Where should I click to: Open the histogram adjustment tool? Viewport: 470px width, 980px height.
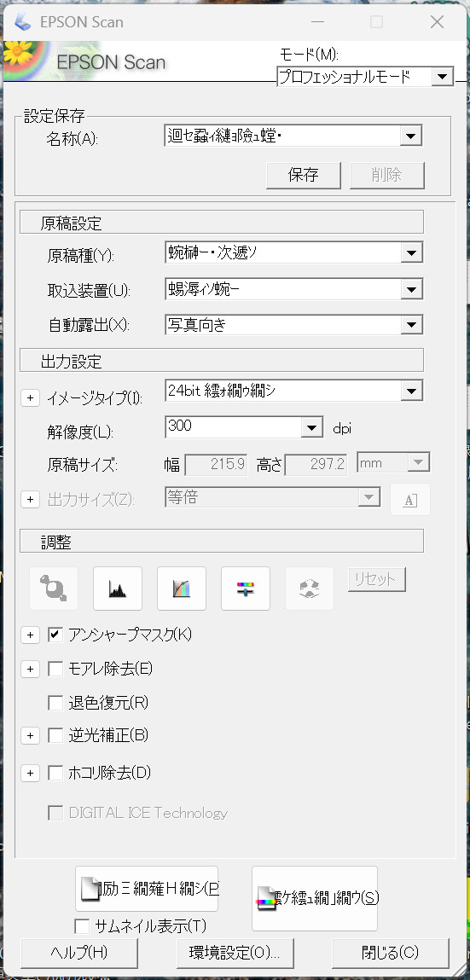coord(118,589)
